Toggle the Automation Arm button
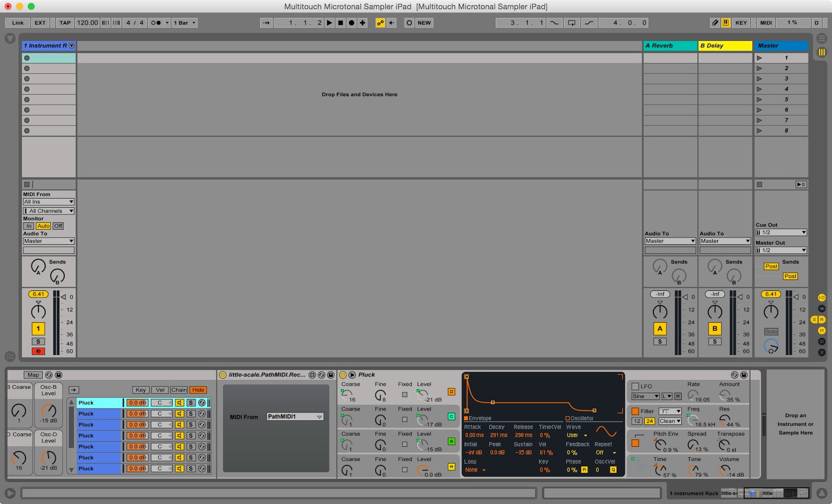 381,23
